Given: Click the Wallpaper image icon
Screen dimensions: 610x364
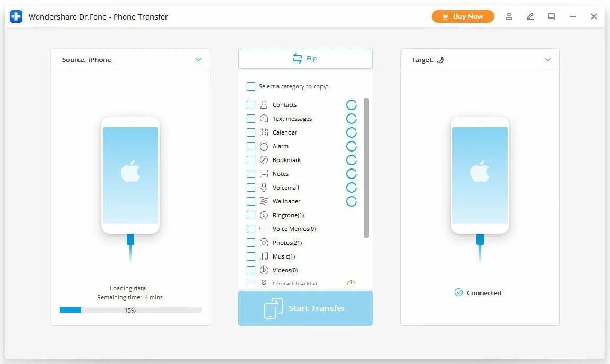Looking at the screenshot, I should pyautogui.click(x=264, y=201).
